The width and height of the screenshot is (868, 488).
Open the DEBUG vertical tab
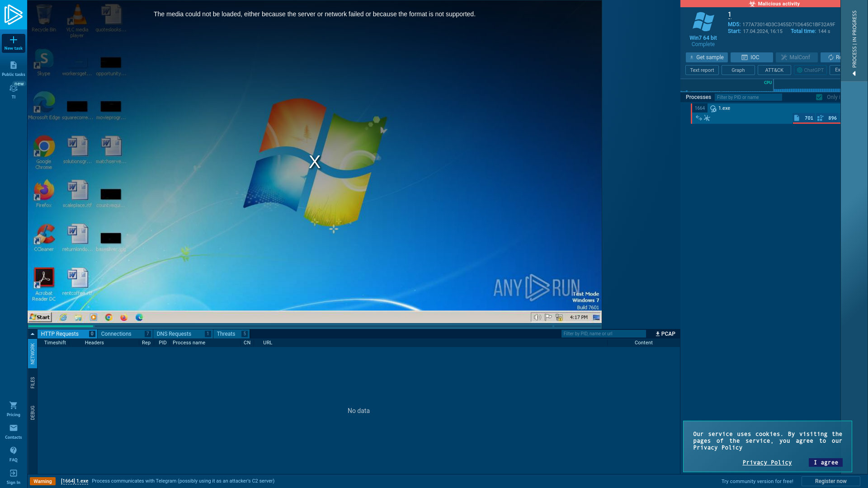click(33, 413)
